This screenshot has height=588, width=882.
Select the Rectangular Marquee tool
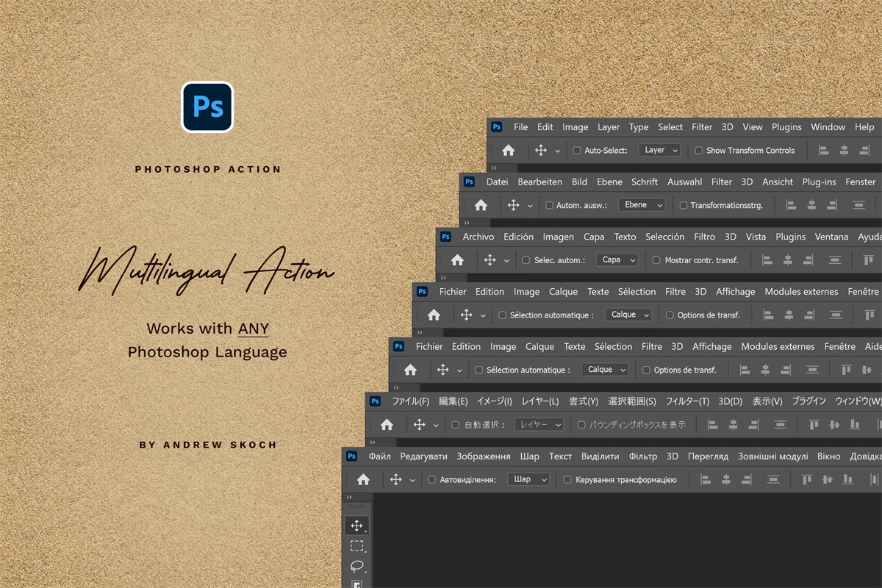click(x=356, y=546)
